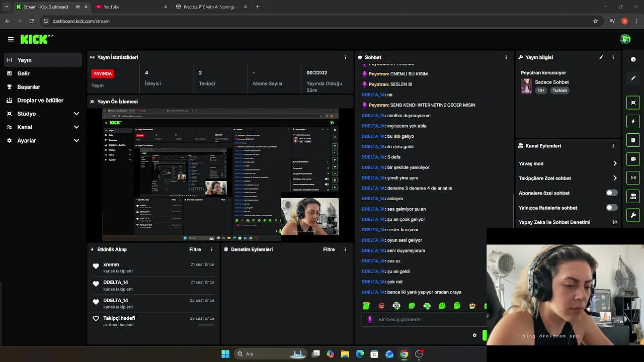
Task: Click the Sohbet chat scrollbar
Action: (513, 211)
